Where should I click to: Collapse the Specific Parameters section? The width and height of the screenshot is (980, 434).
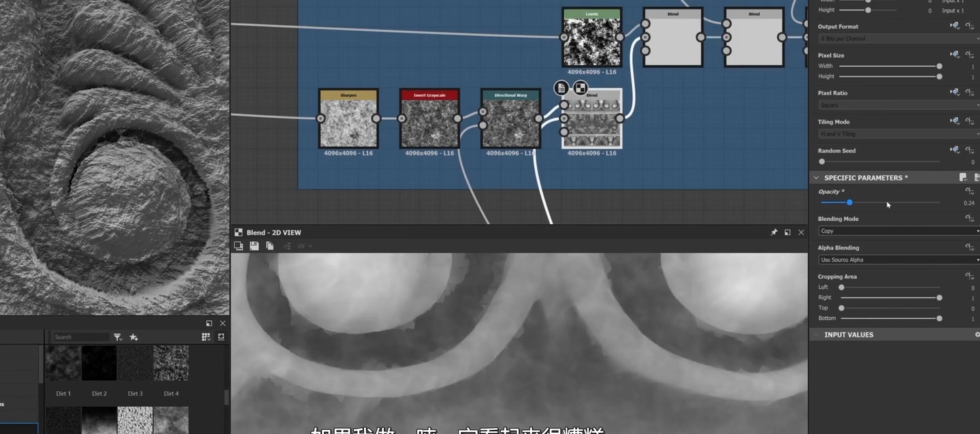pos(817,178)
